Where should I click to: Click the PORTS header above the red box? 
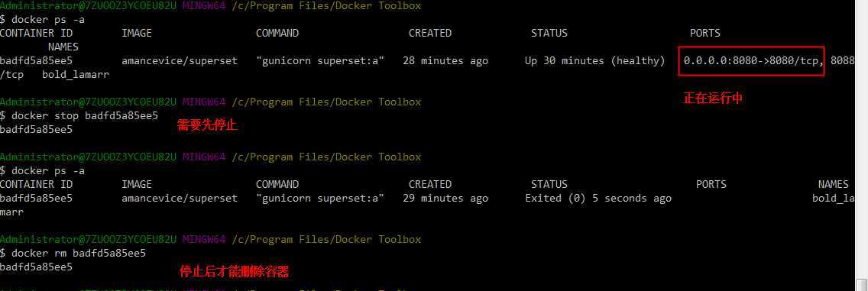coord(704,33)
